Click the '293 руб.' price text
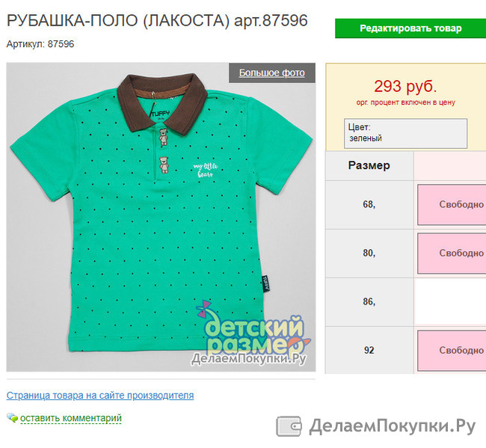 [405, 86]
